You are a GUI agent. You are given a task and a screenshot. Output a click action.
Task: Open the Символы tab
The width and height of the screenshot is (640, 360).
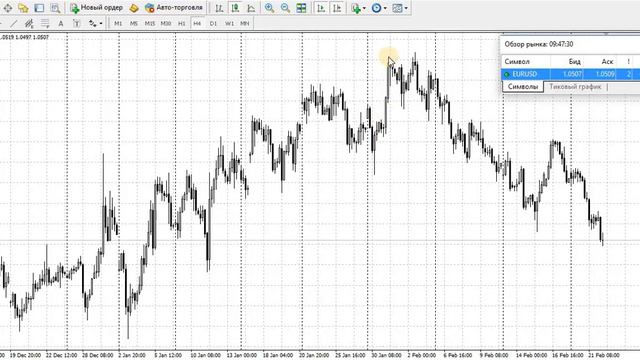click(x=523, y=87)
